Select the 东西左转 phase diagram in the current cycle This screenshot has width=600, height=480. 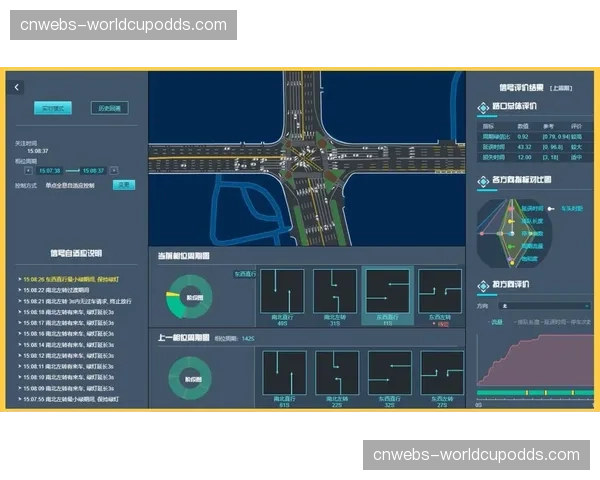[x=439, y=291]
